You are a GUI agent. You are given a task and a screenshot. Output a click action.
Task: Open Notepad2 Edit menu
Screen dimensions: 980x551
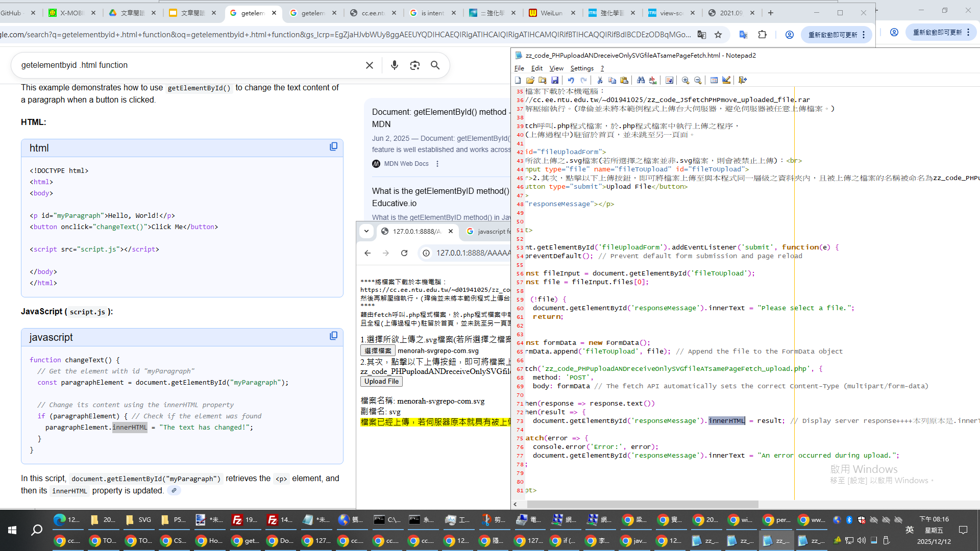(536, 68)
